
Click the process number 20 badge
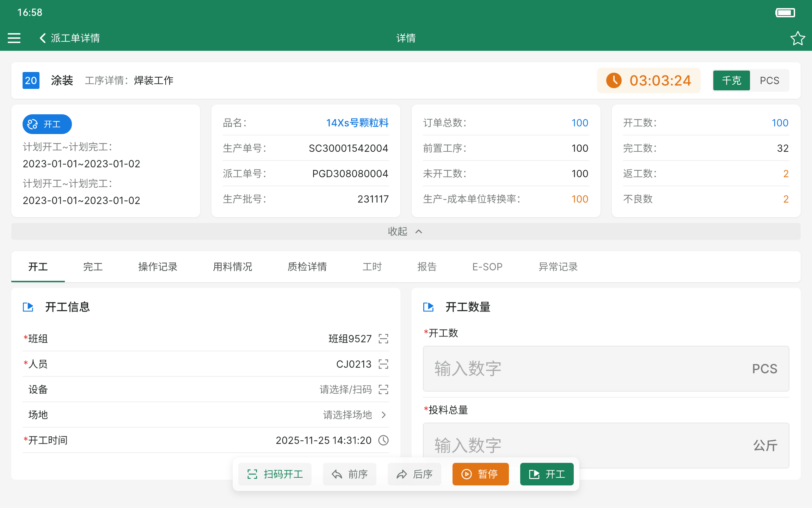click(x=31, y=80)
